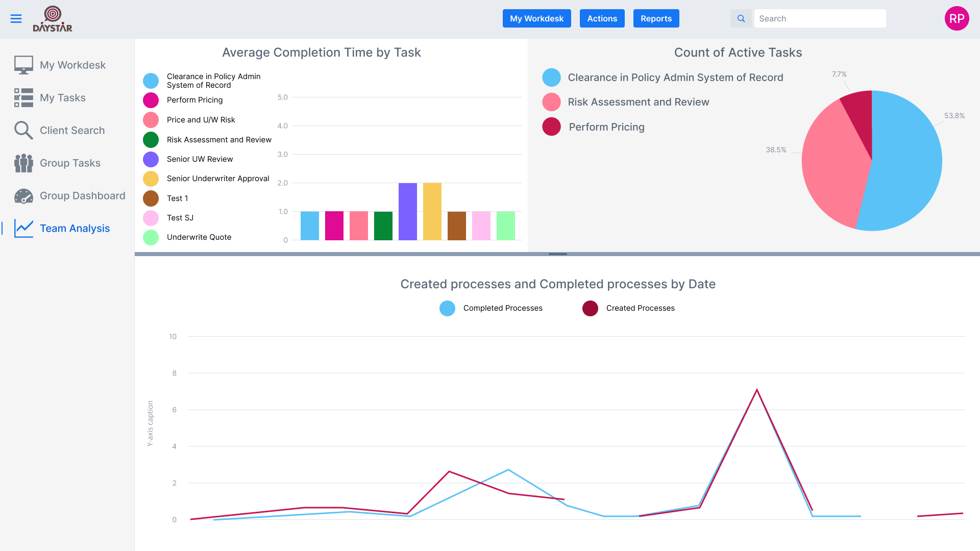
Task: Open the RP user avatar
Action: pos(957,18)
